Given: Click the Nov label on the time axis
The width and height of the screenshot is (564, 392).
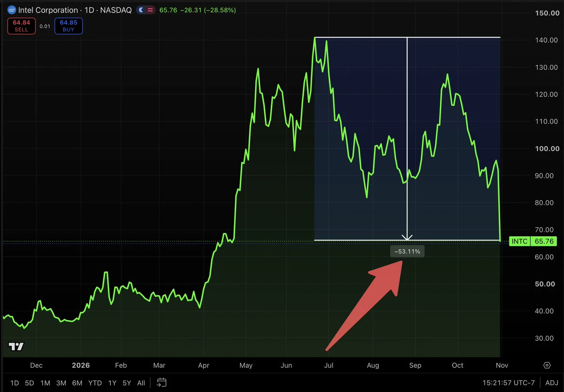Looking at the screenshot, I should (x=501, y=365).
